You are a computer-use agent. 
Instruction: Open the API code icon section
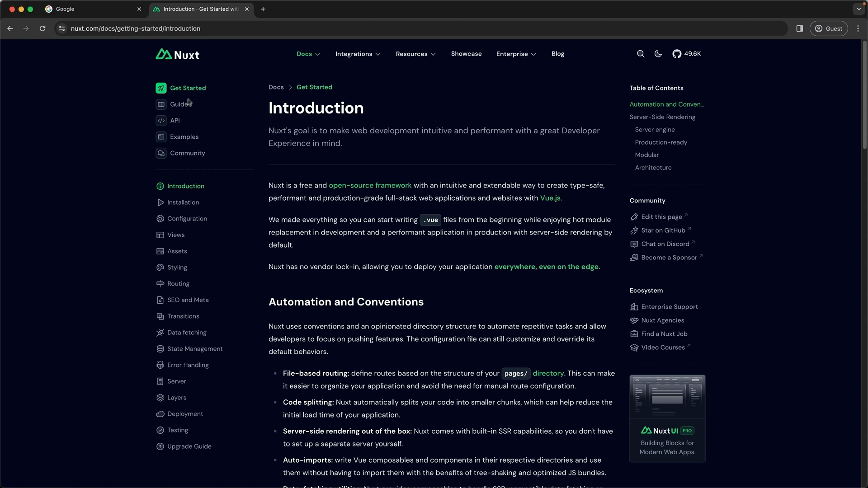[161, 121]
